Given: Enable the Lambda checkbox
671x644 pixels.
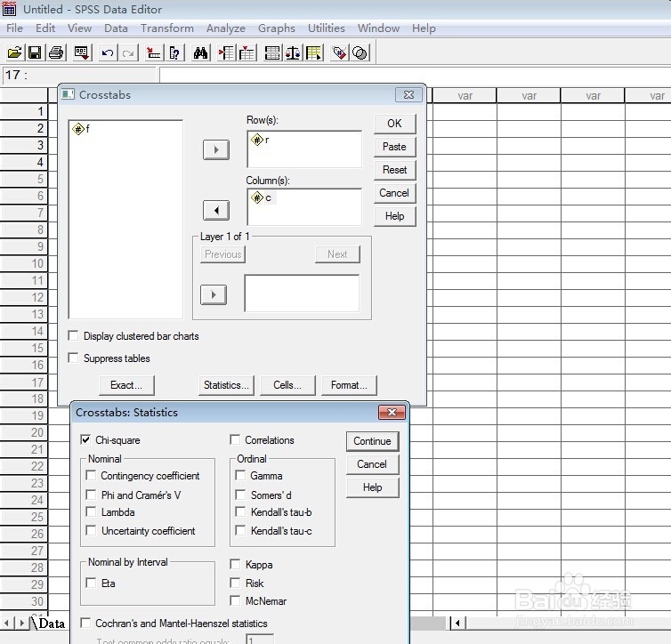Looking at the screenshot, I should [91, 511].
